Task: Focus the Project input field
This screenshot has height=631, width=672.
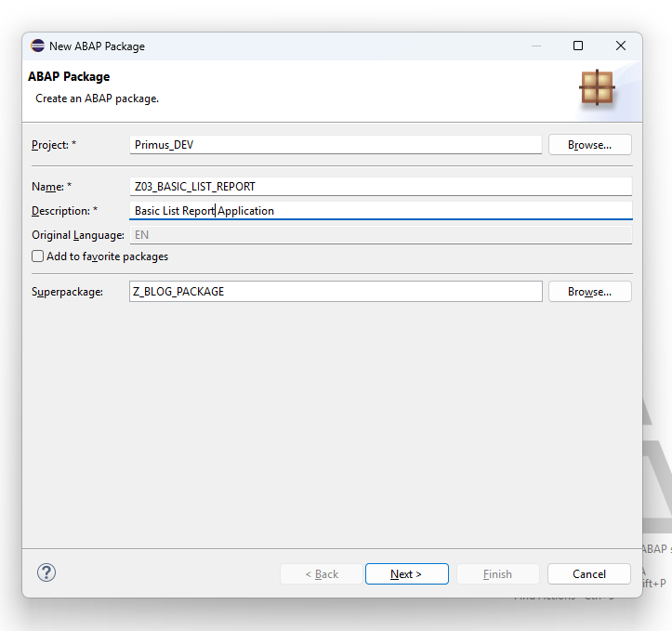Action: [x=336, y=145]
